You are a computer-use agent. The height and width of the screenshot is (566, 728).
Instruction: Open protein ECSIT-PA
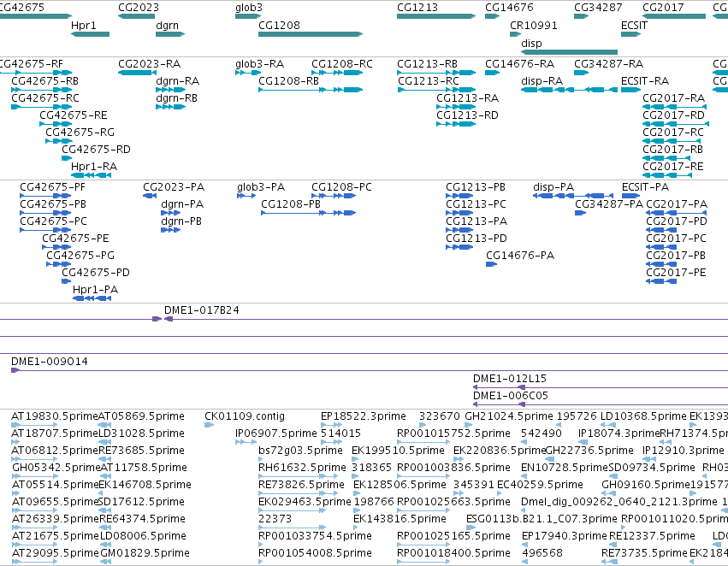[x=645, y=187]
